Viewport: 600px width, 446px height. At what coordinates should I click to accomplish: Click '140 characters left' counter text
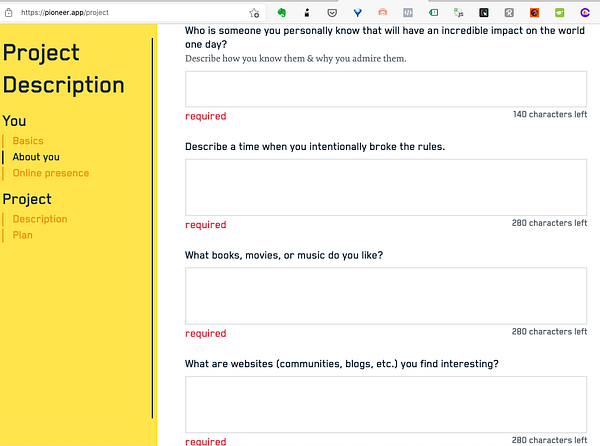pyautogui.click(x=550, y=114)
